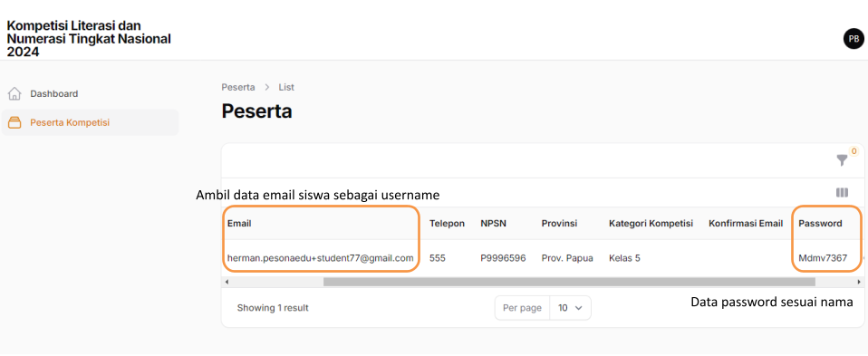Click the breadcrumb chevron after Peserta

(266, 88)
